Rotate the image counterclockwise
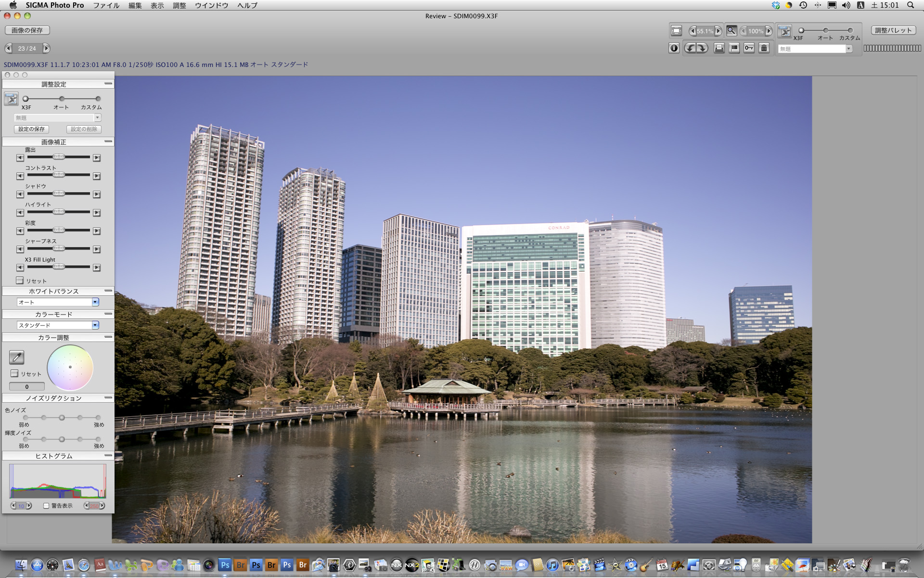The image size is (924, 578). click(690, 48)
